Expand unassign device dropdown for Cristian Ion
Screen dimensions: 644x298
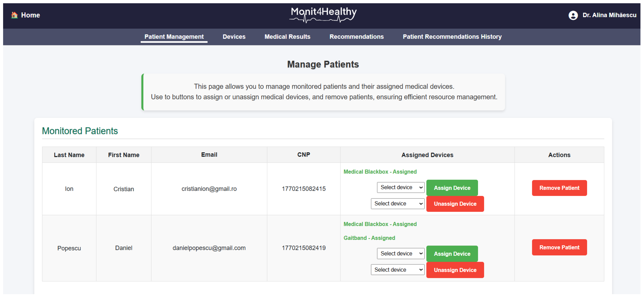(397, 204)
